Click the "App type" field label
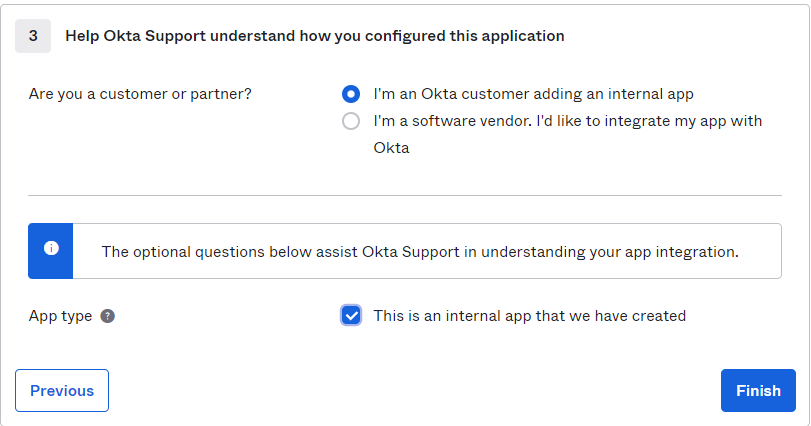The width and height of the screenshot is (811, 426). point(60,316)
